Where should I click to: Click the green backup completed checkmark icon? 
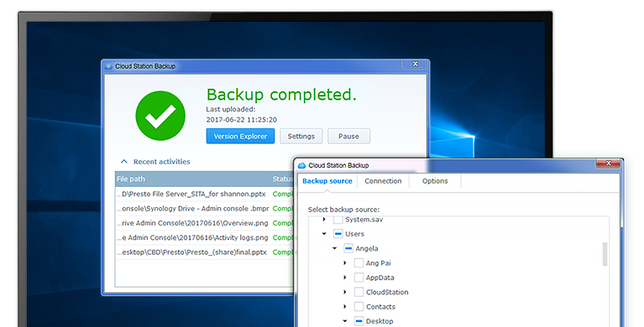tap(160, 116)
